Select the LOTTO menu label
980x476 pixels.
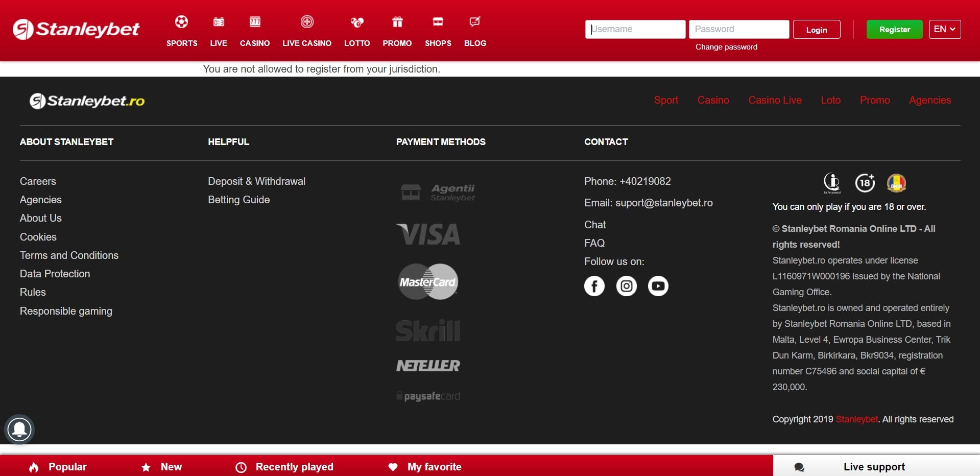tap(357, 43)
